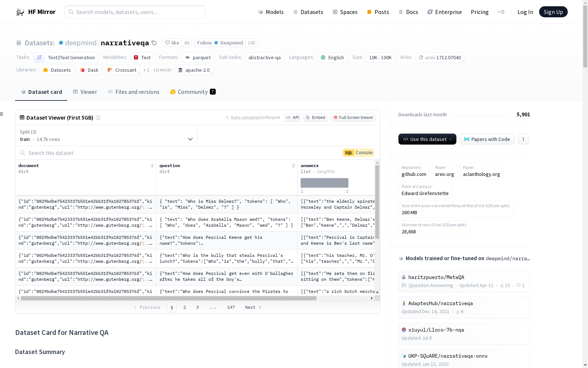Screen dimensions: 588x368
Task: Click the Embed viewer button
Action: (x=315, y=117)
